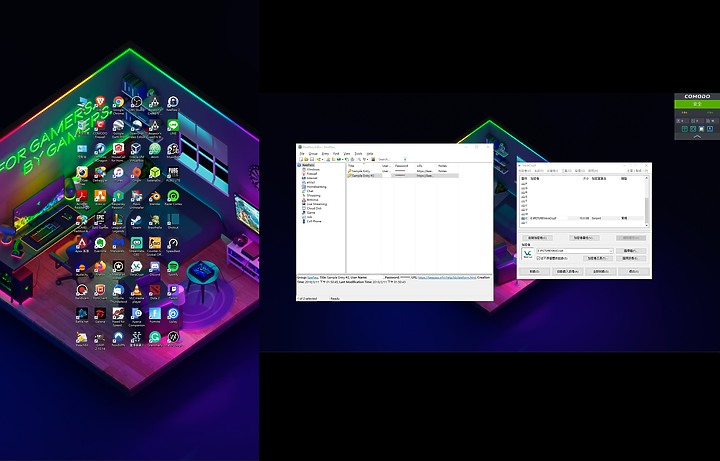Screen dimensions: 720x461
Task: Click the Speedtest desktop shortcut
Action: (173, 243)
